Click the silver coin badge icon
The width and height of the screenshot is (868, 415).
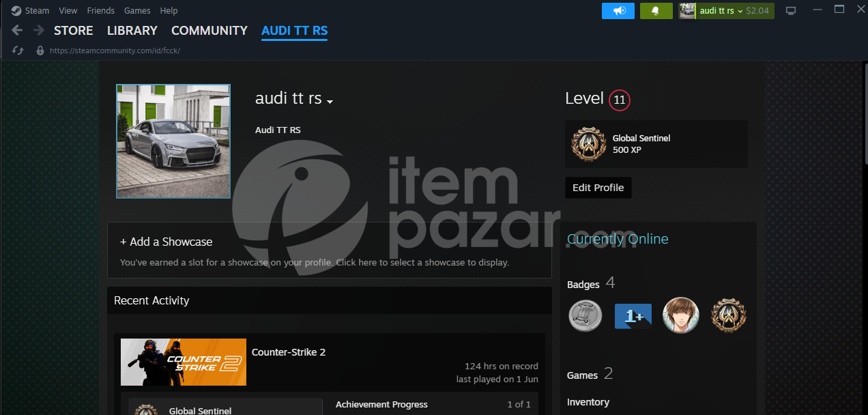tap(585, 316)
